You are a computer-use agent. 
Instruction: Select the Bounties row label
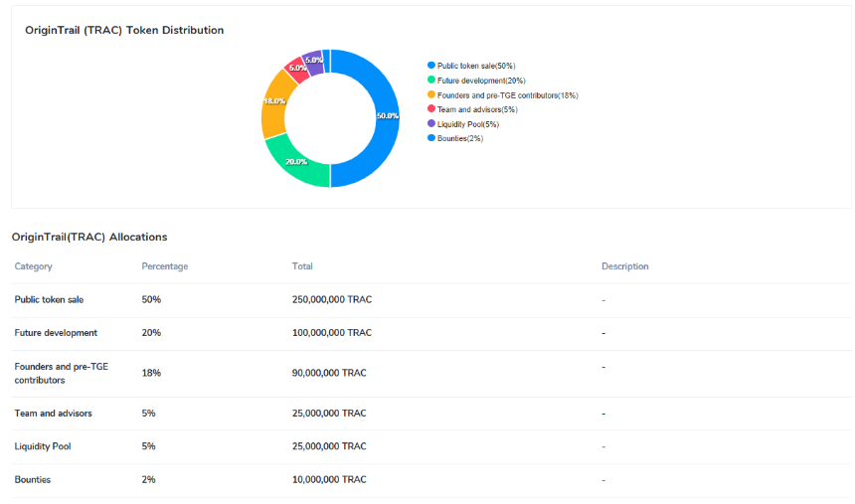point(32,479)
